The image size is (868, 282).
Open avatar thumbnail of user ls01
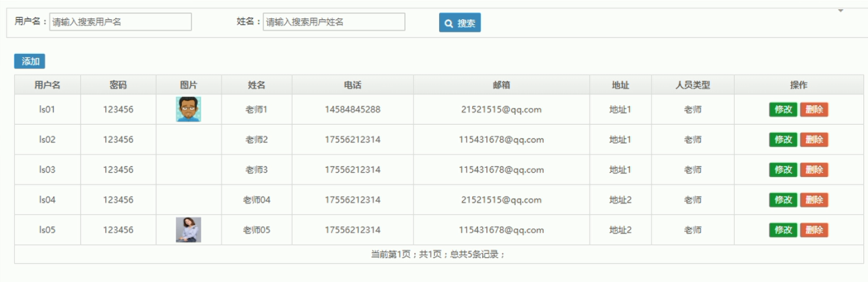click(x=188, y=109)
